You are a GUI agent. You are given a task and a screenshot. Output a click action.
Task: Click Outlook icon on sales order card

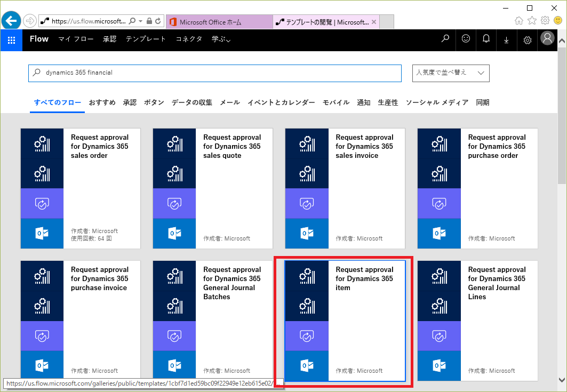click(42, 233)
